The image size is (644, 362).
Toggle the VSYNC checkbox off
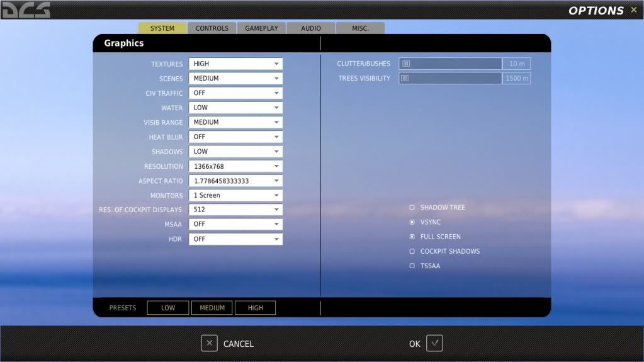point(412,222)
